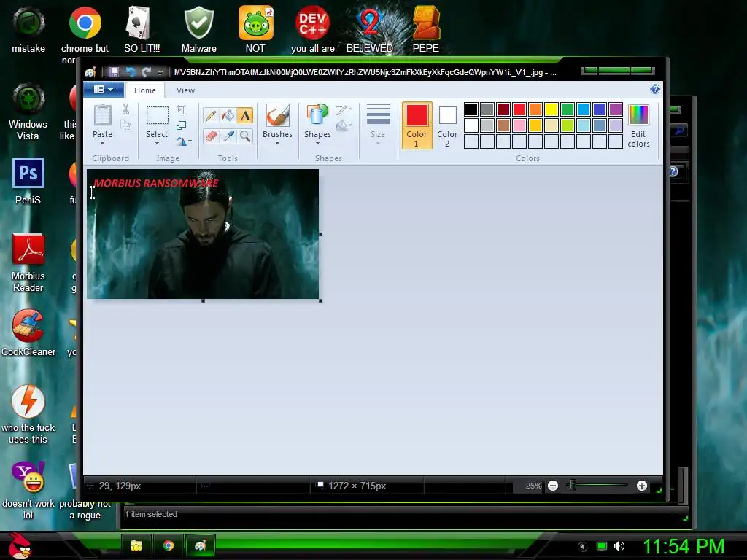
Task: Pick the yellow color swatch
Action: 551,109
